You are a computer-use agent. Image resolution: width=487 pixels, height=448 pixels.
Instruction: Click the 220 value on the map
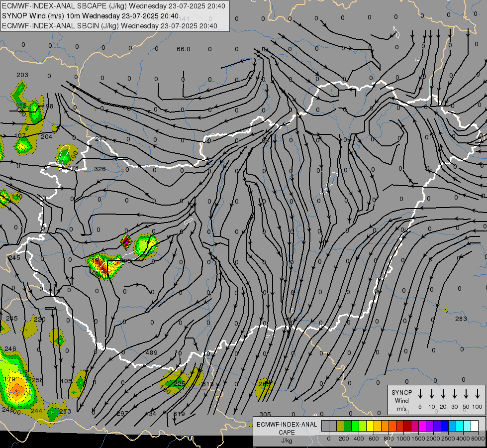(39, 319)
